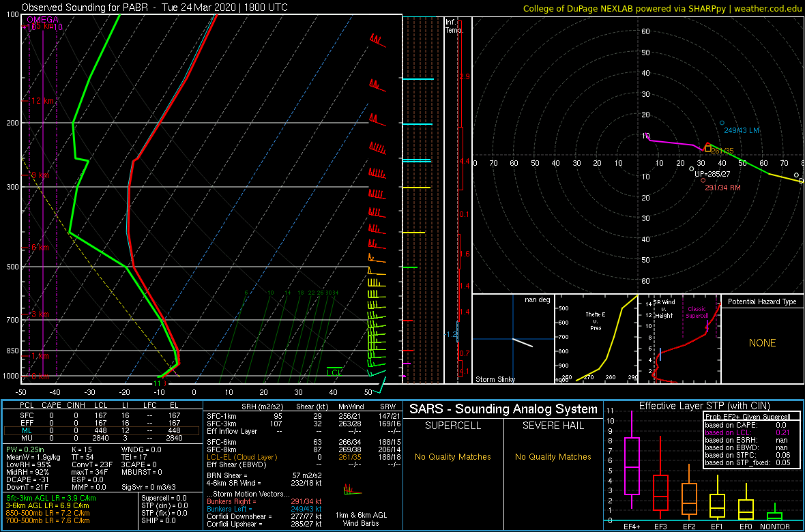Click the orange cloud-layer mean wind square marker
Image resolution: width=805 pixels, height=532 pixels.
(708, 149)
